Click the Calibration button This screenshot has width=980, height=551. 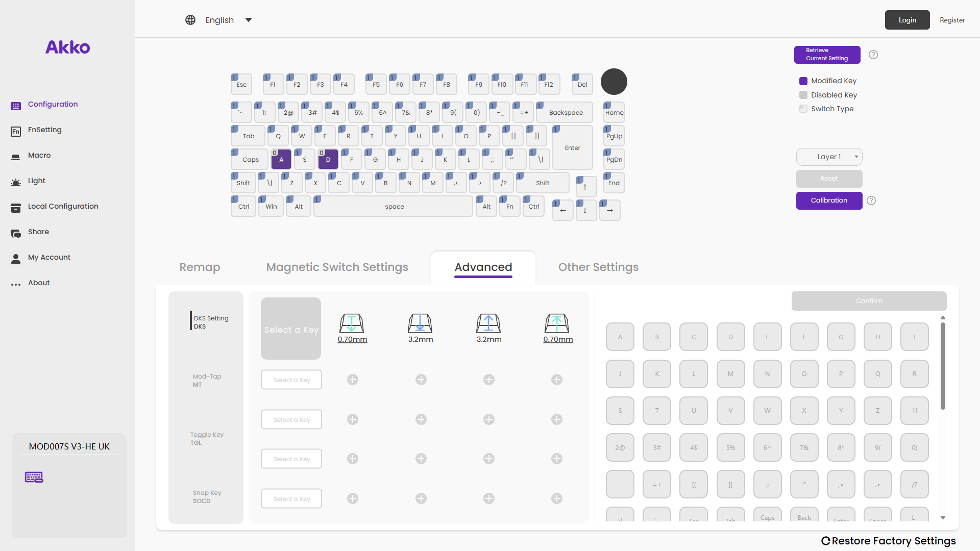click(x=829, y=201)
